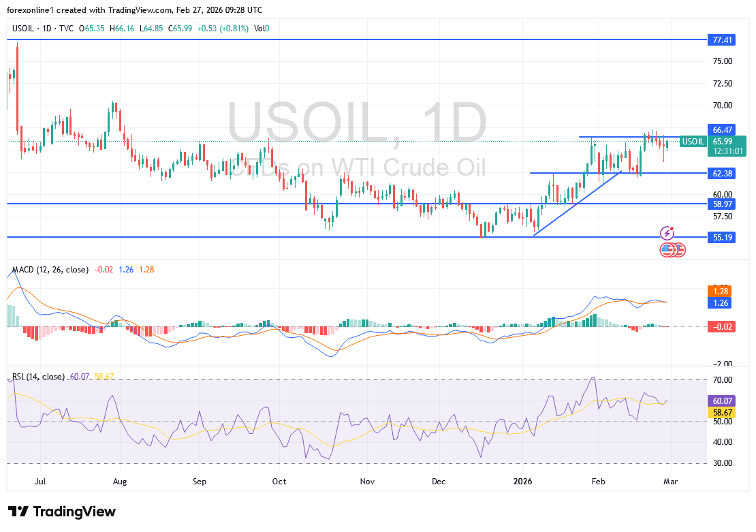Click the 58.97 level price label

(x=722, y=204)
